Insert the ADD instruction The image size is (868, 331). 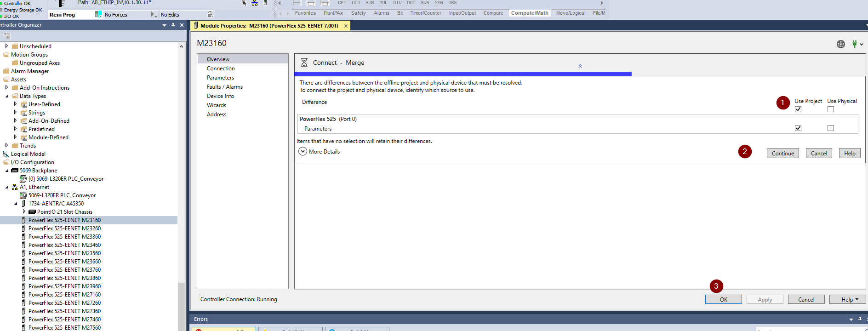(x=356, y=3)
